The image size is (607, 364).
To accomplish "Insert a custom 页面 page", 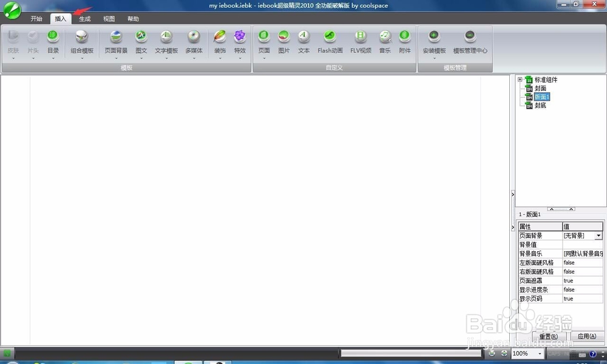I will click(264, 42).
